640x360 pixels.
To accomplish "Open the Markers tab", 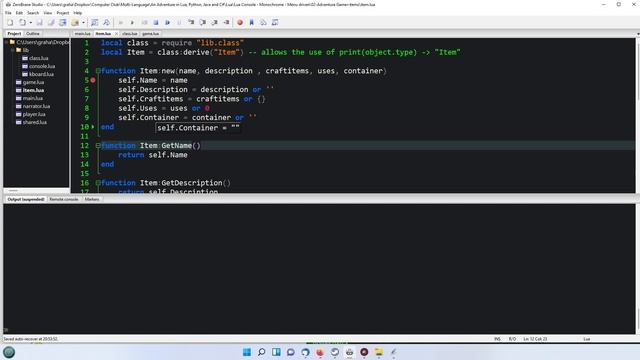I will (x=92, y=199).
